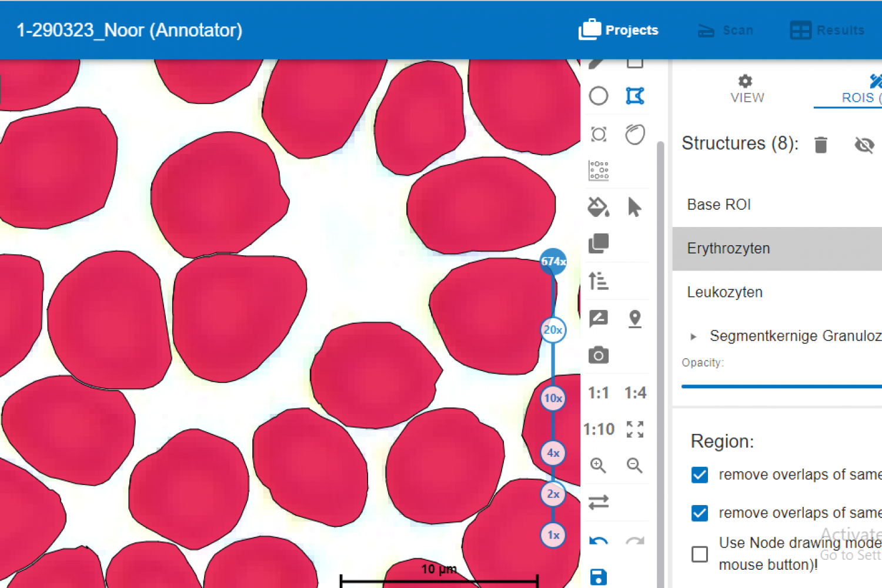The width and height of the screenshot is (882, 588).
Task: Toggle visibility of all structures
Action: tap(864, 144)
